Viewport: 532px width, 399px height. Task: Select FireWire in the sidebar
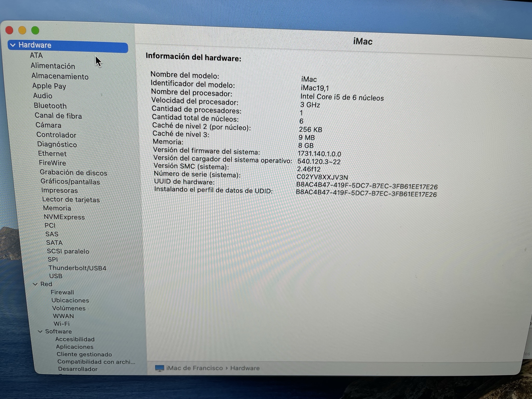coord(52,163)
